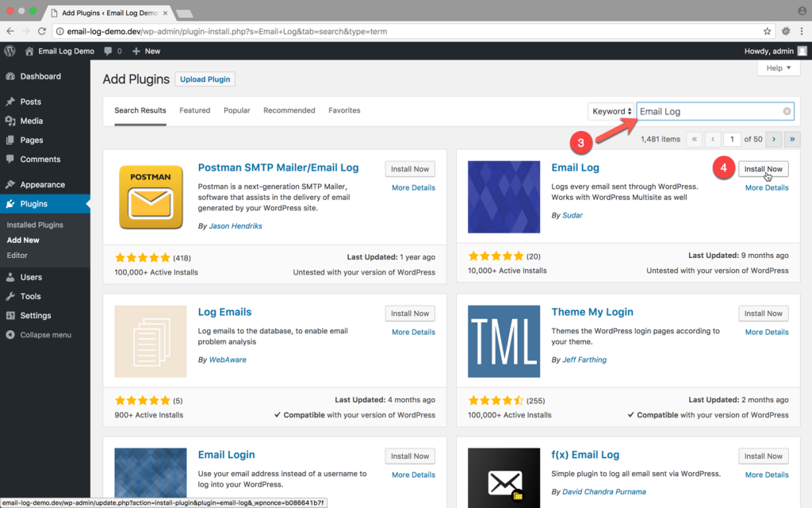812x508 pixels.
Task: Reload the page with browser refresh icon
Action: click(x=42, y=31)
